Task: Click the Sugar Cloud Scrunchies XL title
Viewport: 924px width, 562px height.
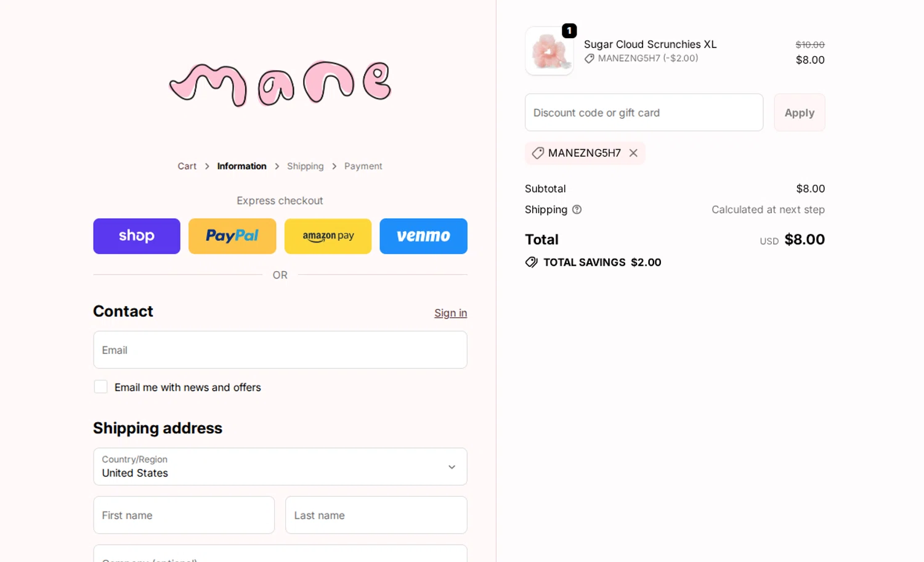Action: pyautogui.click(x=650, y=44)
